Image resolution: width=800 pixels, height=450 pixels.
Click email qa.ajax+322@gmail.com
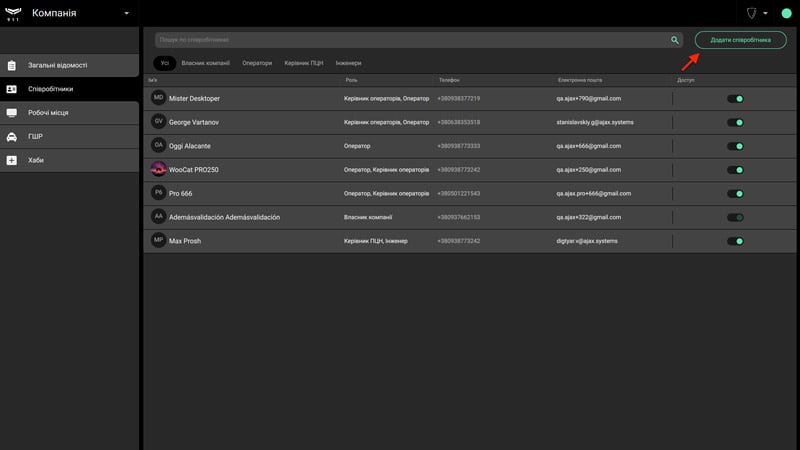589,217
